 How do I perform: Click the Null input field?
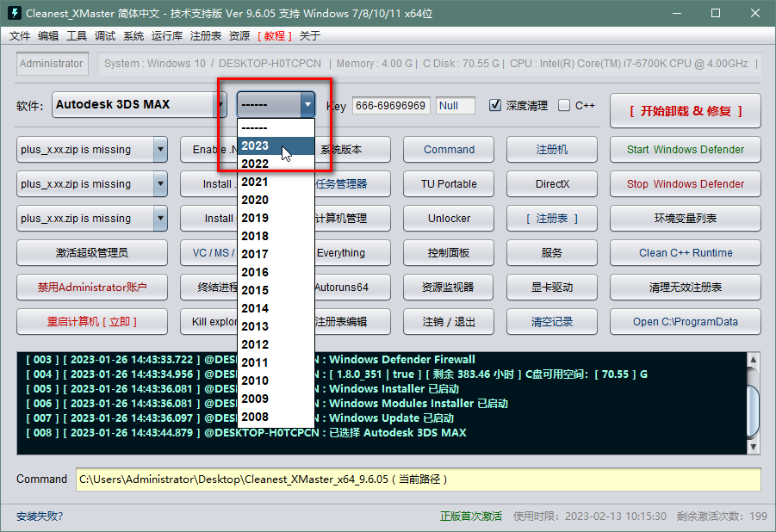tap(456, 105)
